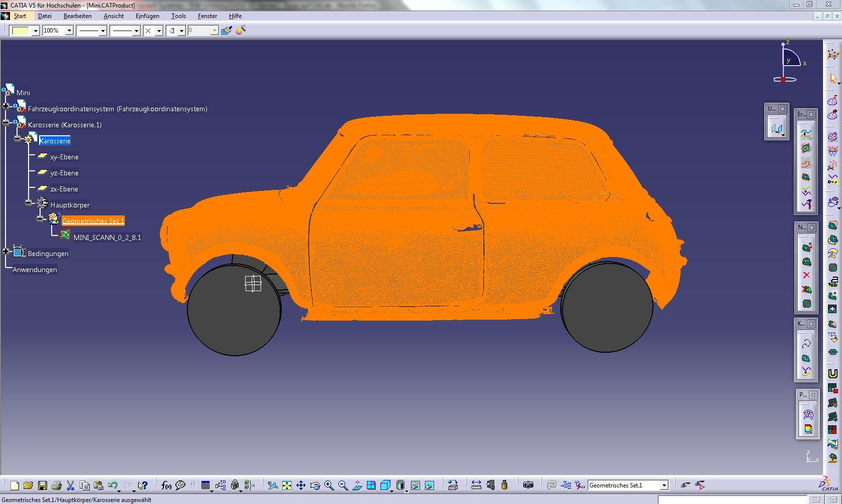Click the Isometric view cube icon
Screen dimensions: 842x504
coord(385,485)
